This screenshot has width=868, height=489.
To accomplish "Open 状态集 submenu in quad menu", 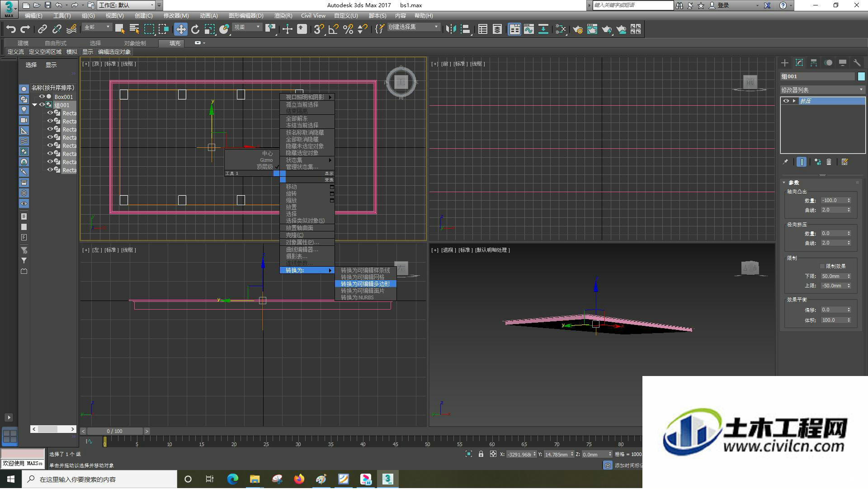I will (307, 160).
